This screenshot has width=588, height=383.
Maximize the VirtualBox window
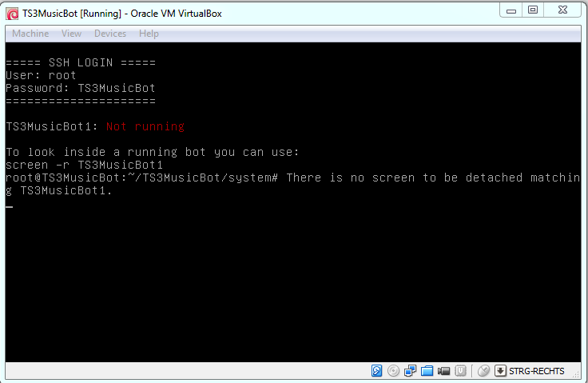pyautogui.click(x=533, y=10)
